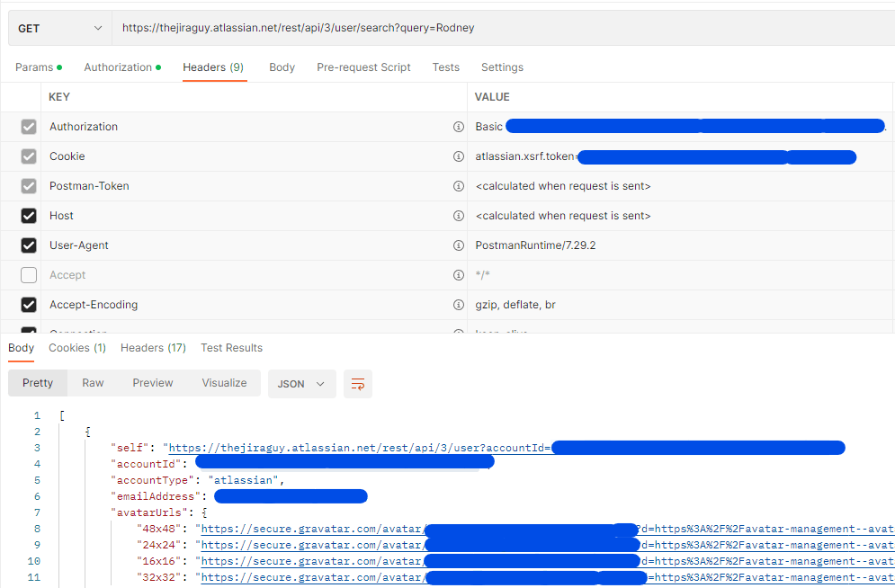895x588 pixels.
Task: Click info icon in Authorization header row
Action: pyautogui.click(x=459, y=127)
